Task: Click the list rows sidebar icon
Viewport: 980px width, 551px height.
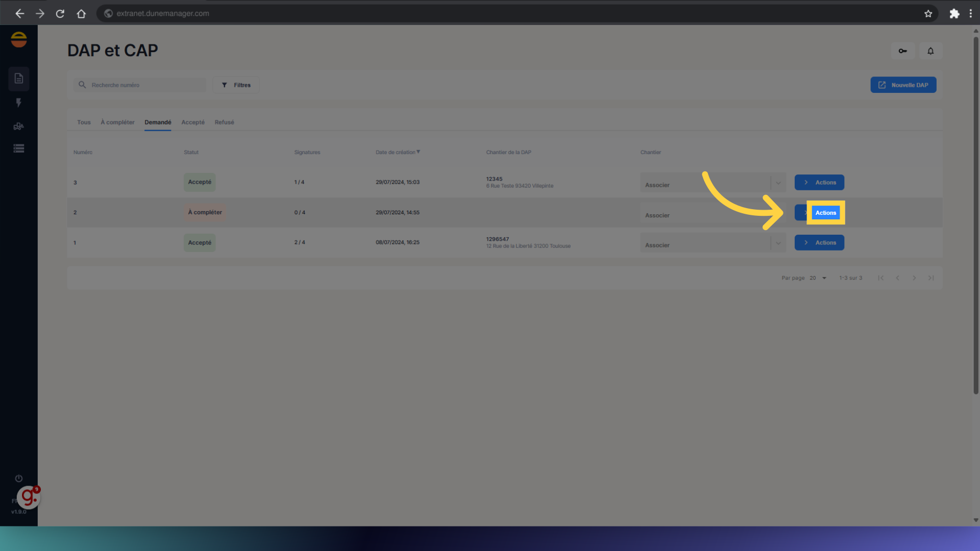Action: click(x=19, y=148)
